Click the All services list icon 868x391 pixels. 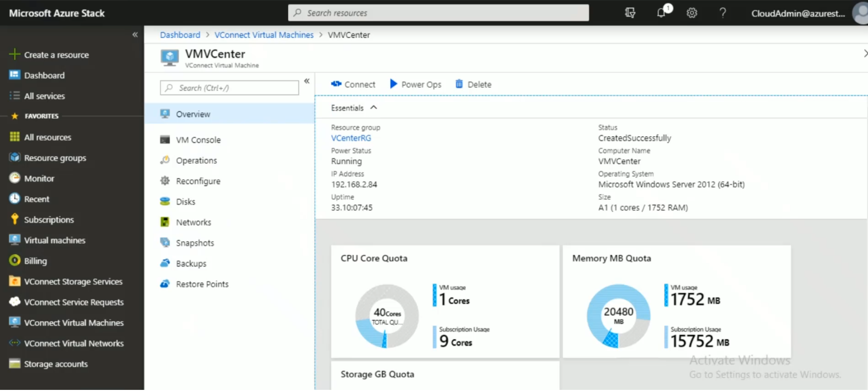click(15, 96)
